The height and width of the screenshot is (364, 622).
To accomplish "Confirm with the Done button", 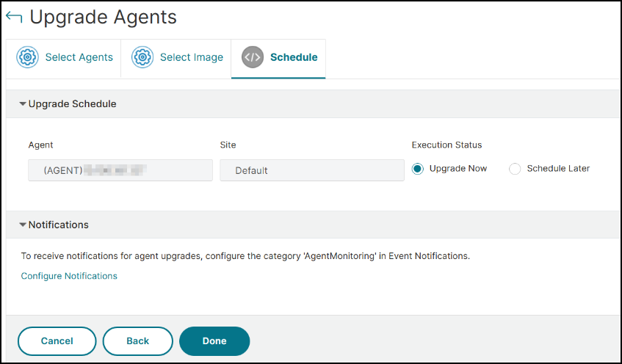I will [x=214, y=341].
